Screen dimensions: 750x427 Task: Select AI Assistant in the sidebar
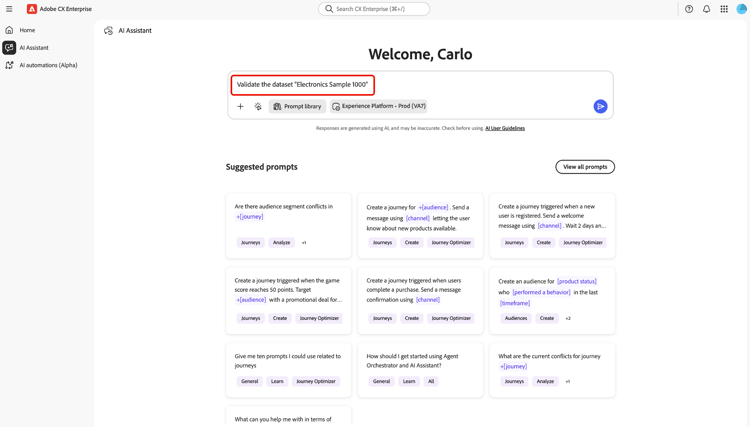click(34, 48)
